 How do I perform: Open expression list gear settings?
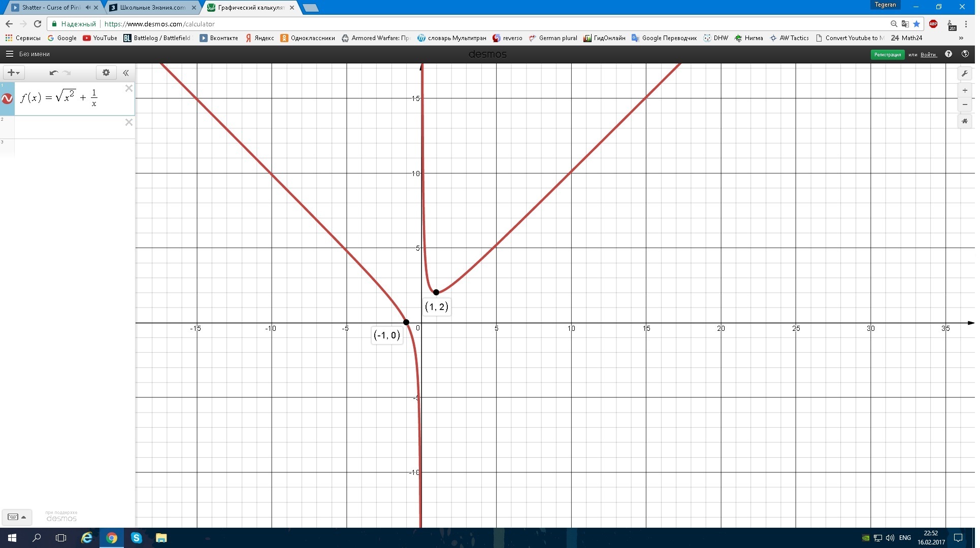point(106,73)
